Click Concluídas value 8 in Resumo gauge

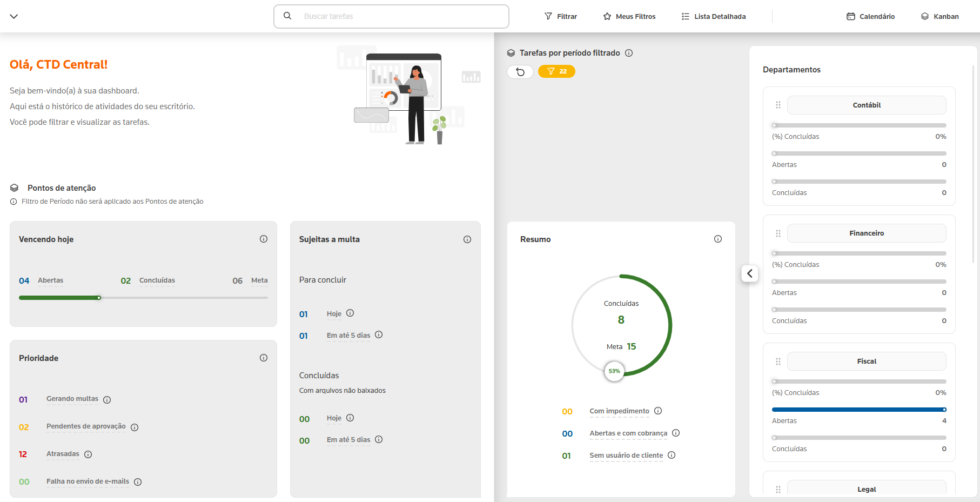pyautogui.click(x=621, y=320)
